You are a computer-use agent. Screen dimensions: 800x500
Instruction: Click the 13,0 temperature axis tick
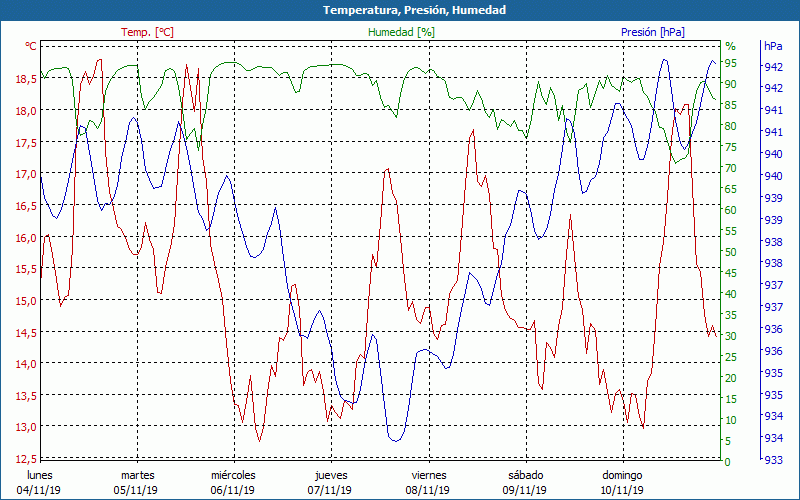point(26,427)
